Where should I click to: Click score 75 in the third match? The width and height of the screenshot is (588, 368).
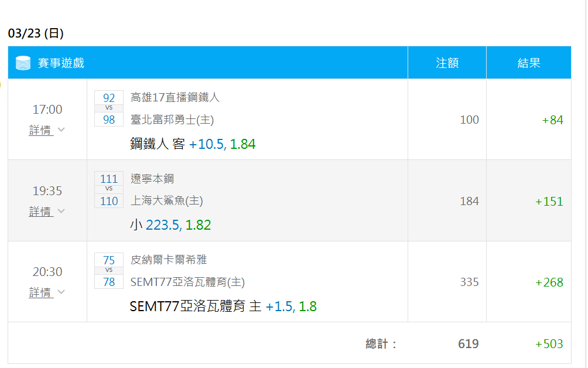point(109,260)
